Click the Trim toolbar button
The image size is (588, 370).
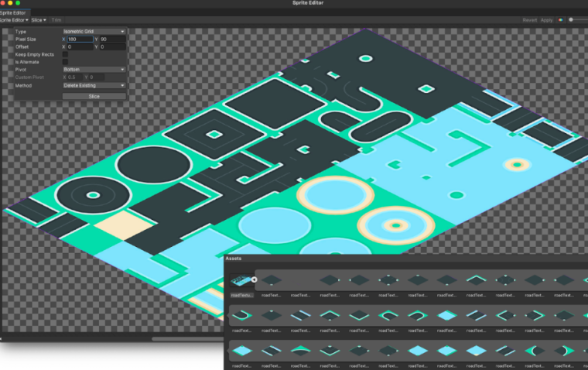(x=56, y=20)
